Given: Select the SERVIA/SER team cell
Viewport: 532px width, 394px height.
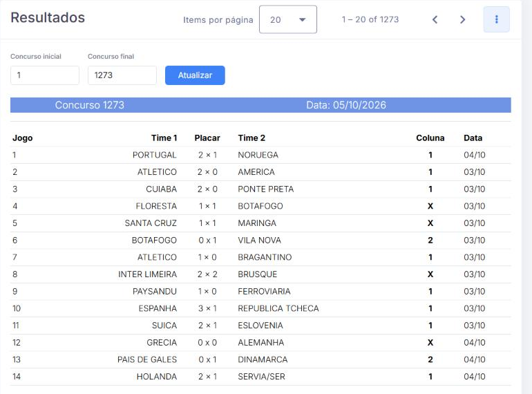Looking at the screenshot, I should tap(262, 376).
